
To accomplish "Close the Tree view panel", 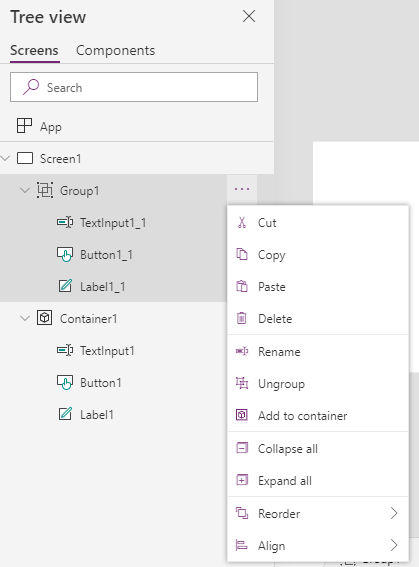I will (249, 16).
